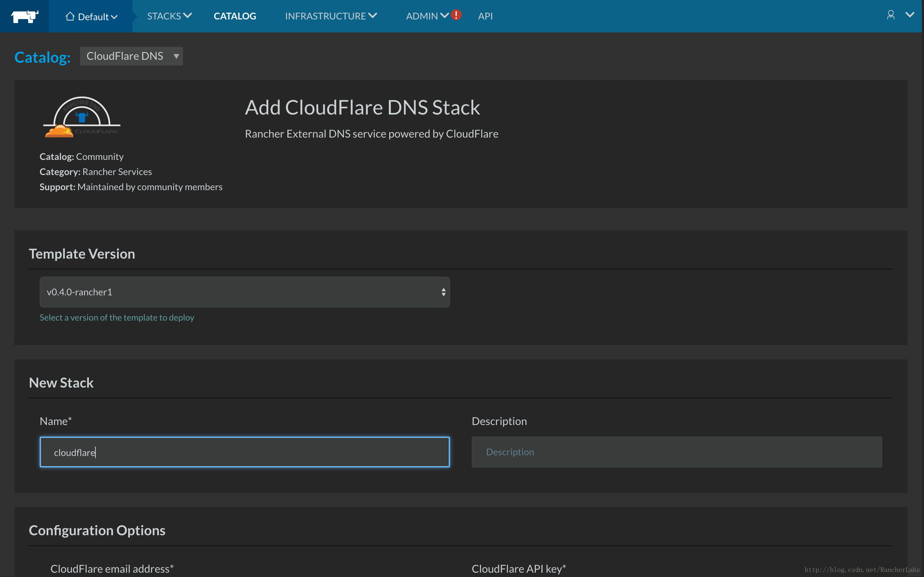
Task: Open the API page
Action: click(x=485, y=16)
